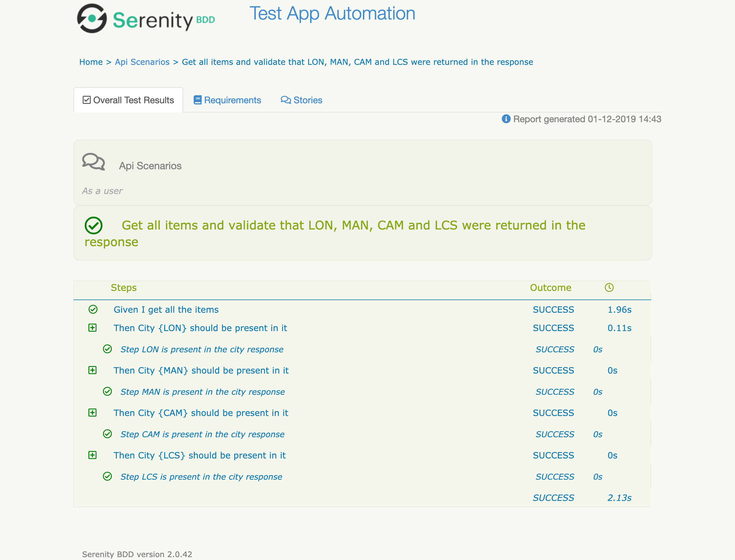
Task: Click 'Step LCS is present in the city response'
Action: (x=201, y=477)
